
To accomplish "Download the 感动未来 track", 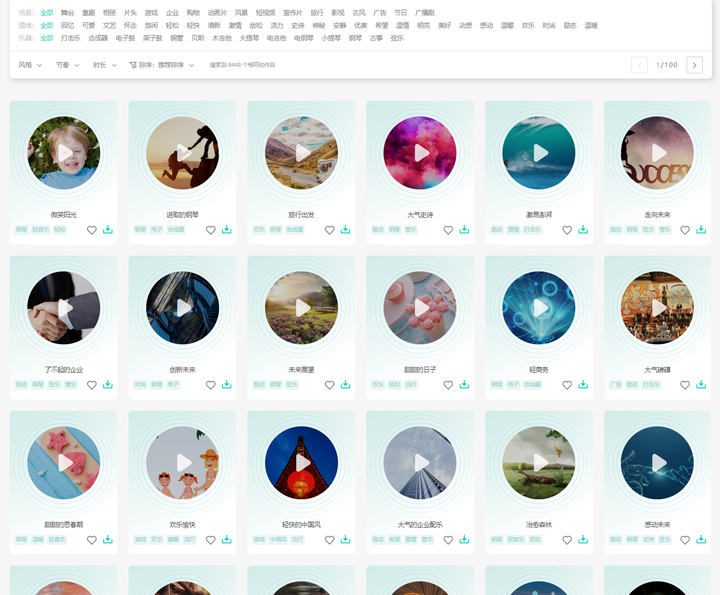I will tap(701, 539).
